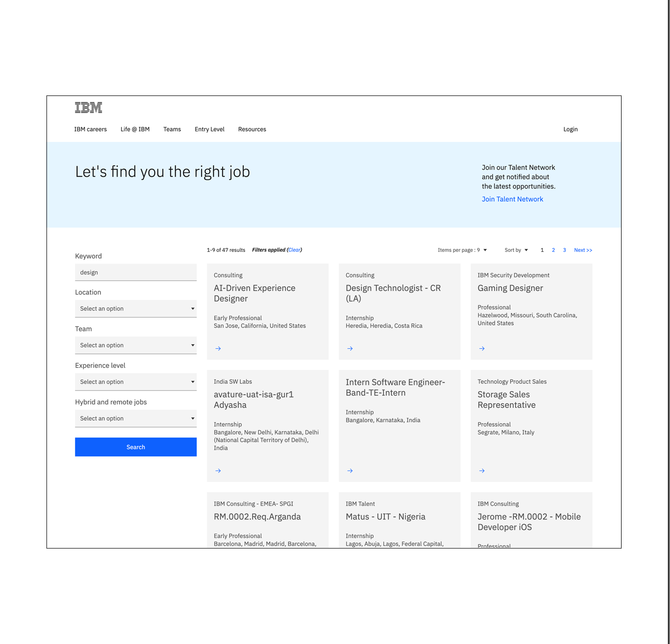Open the Location dropdown

click(x=136, y=308)
